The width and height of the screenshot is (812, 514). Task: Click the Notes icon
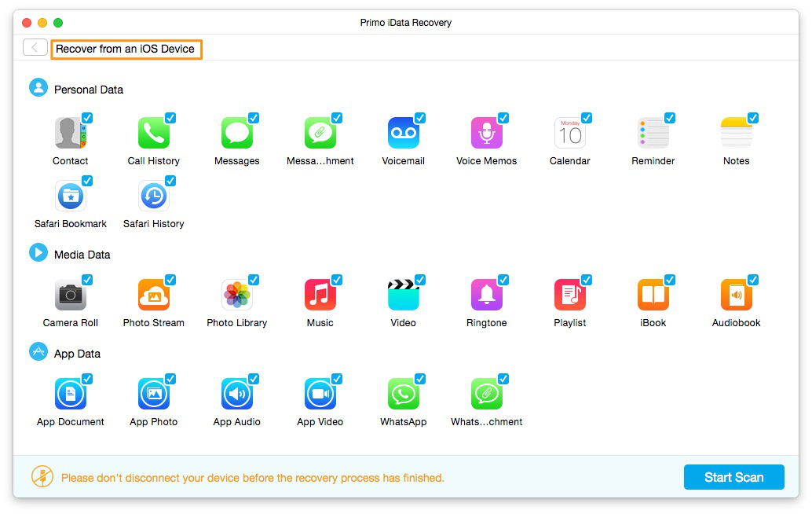pyautogui.click(x=737, y=133)
